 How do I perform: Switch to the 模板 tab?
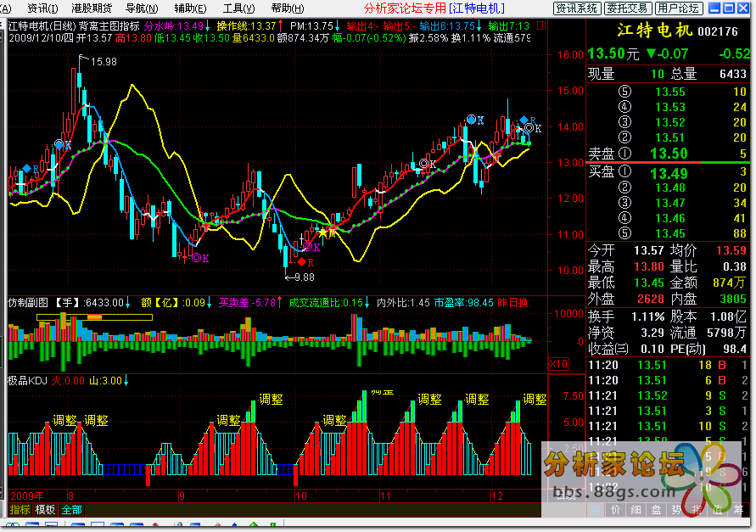[45, 510]
